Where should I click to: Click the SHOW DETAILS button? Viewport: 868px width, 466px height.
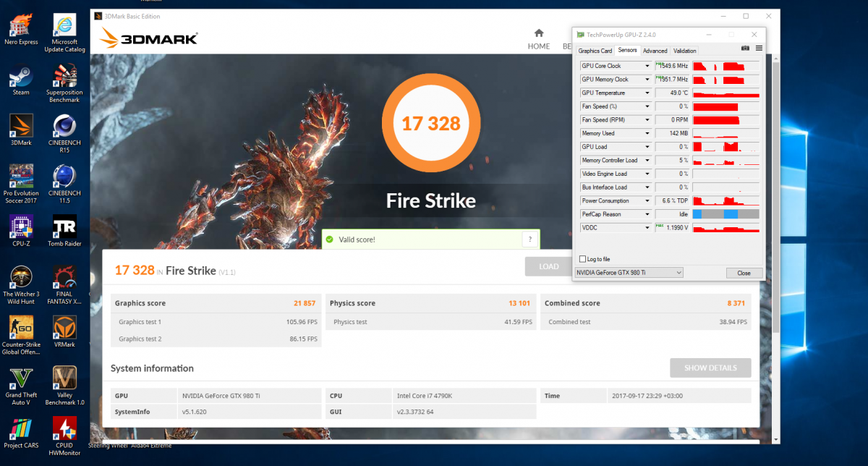(710, 368)
